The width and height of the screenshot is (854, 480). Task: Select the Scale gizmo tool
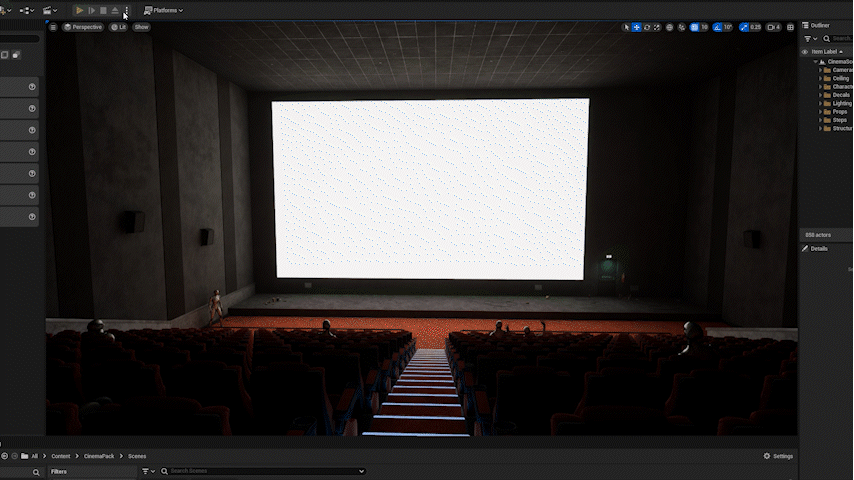tap(657, 27)
